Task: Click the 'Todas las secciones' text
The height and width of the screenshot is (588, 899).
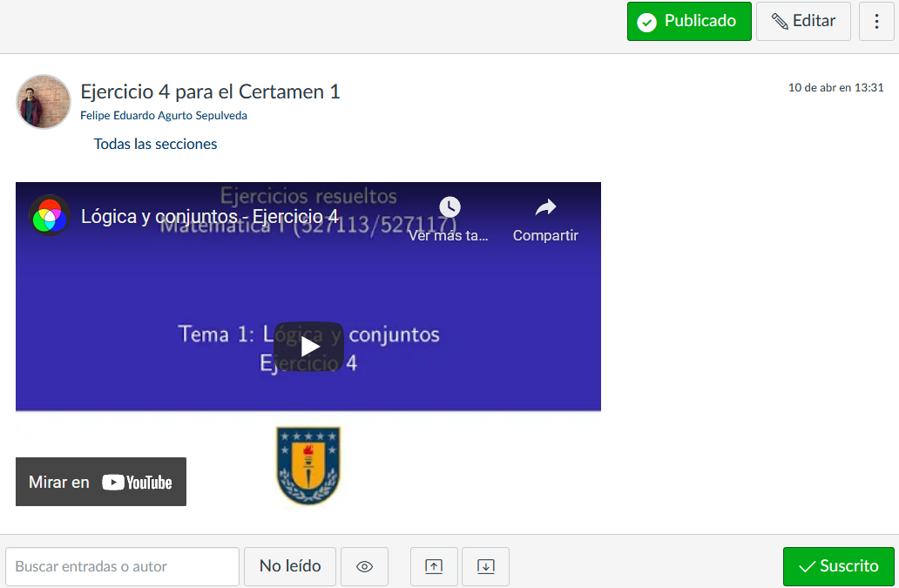Action: tap(155, 144)
